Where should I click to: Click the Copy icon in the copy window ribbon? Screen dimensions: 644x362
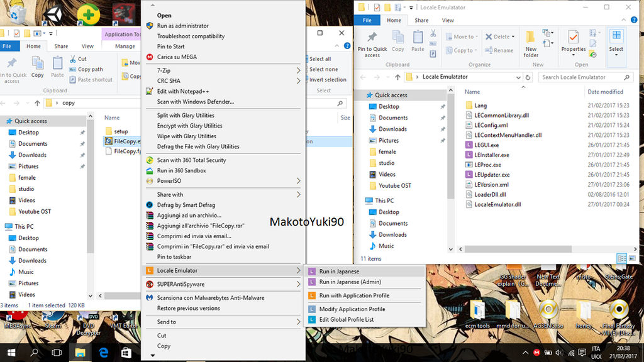click(37, 64)
